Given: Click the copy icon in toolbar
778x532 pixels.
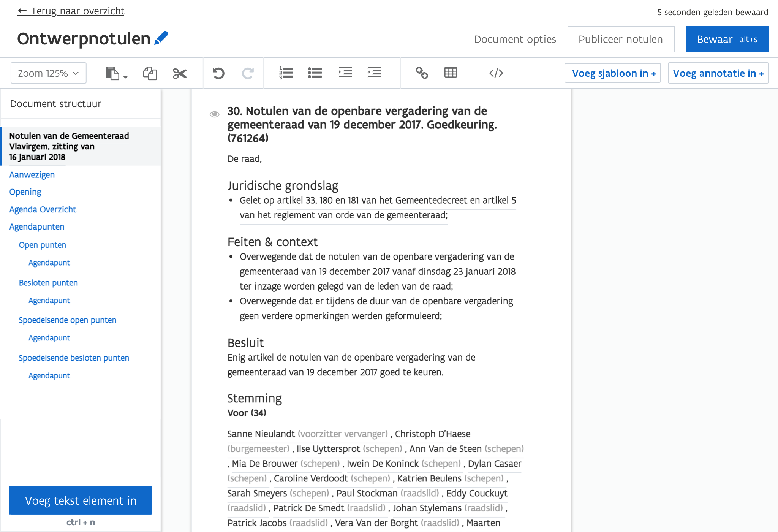Looking at the screenshot, I should coord(150,73).
